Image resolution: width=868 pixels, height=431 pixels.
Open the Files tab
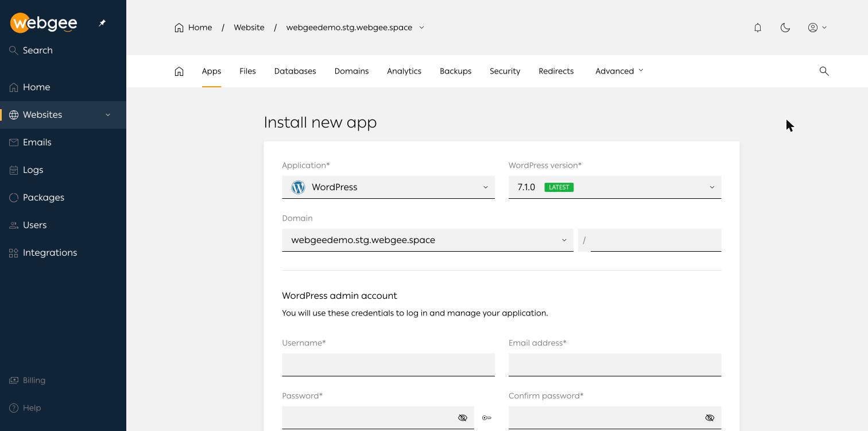pyautogui.click(x=247, y=71)
